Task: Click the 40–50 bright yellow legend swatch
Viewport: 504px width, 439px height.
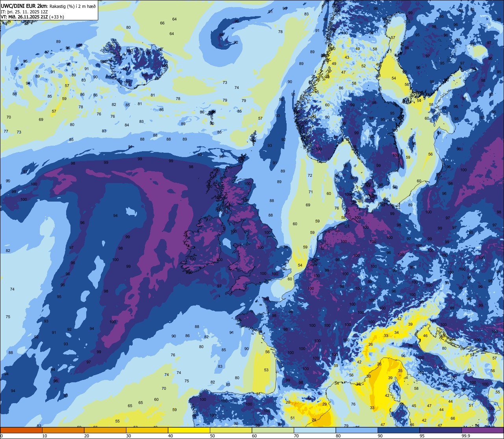Action: point(189,430)
